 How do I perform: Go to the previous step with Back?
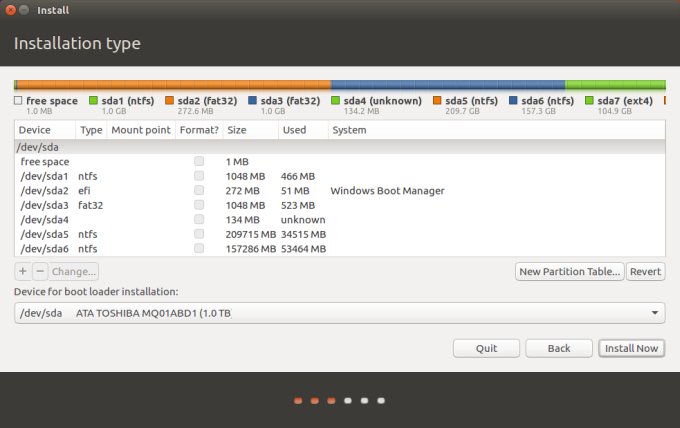(x=559, y=348)
